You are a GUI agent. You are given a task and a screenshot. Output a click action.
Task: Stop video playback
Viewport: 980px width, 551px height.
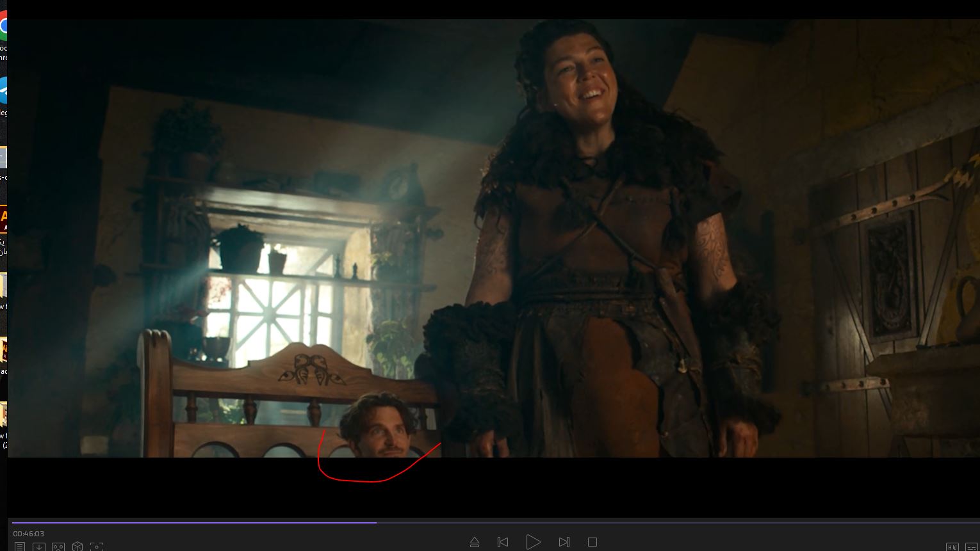[592, 542]
